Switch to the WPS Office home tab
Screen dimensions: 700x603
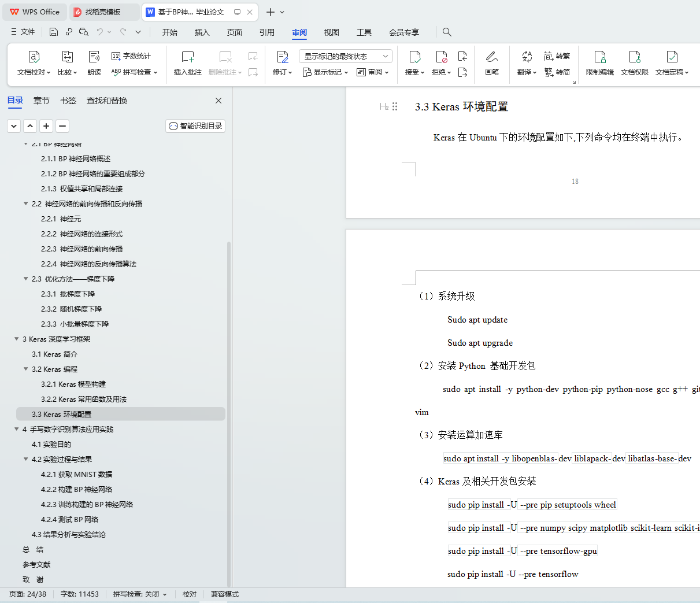click(35, 12)
